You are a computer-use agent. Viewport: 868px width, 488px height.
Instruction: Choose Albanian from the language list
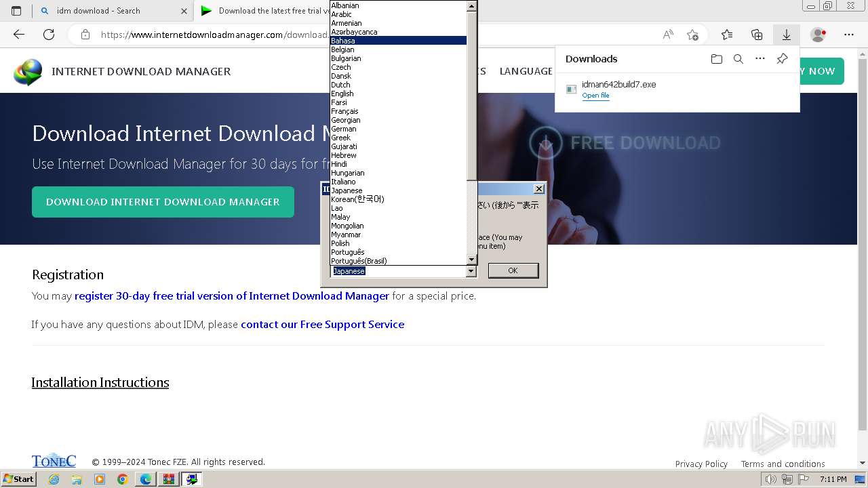click(399, 5)
